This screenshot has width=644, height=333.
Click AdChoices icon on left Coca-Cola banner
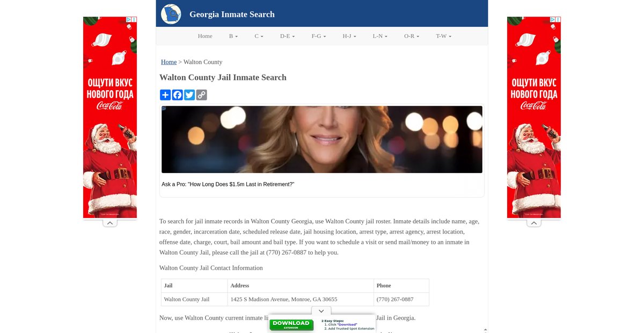(129, 19)
